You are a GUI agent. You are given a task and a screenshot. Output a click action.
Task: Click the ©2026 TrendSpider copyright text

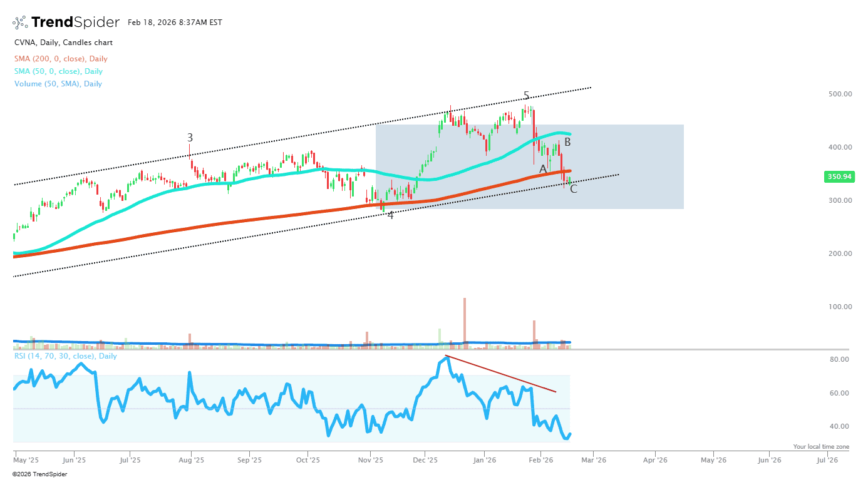pyautogui.click(x=39, y=474)
